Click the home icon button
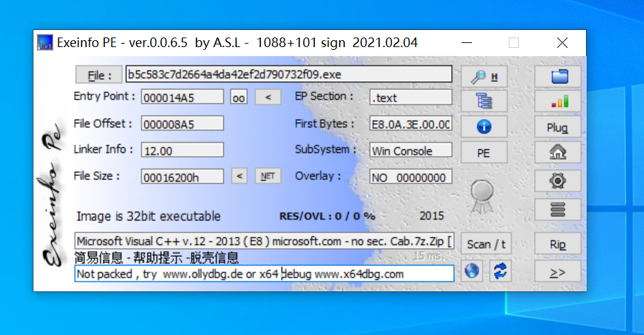This screenshot has width=644, height=335. click(558, 152)
